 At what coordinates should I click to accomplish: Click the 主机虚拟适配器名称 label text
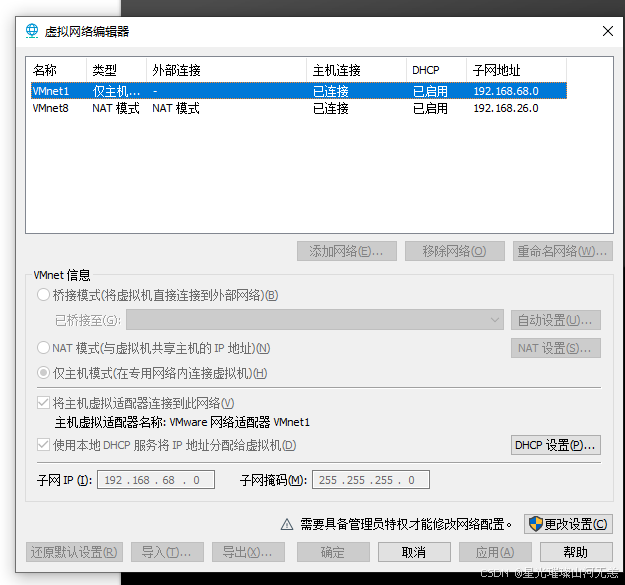(x=110, y=422)
